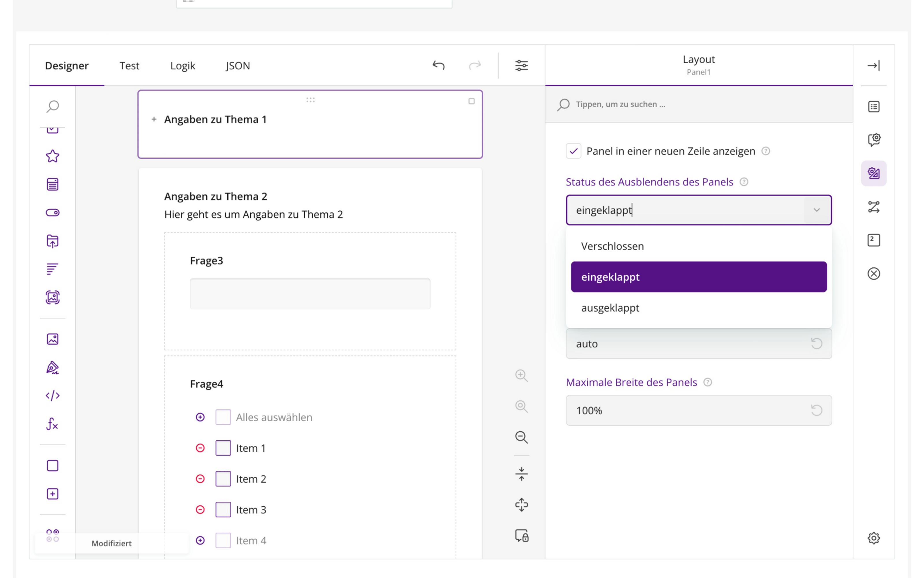The width and height of the screenshot is (924, 578).
Task: Select the Expression fx toolbox item
Action: (53, 424)
